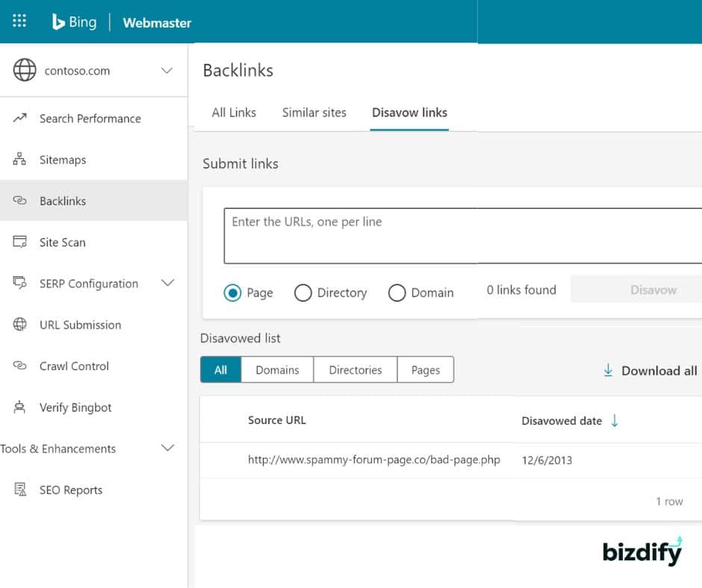Click the Site Scan sidebar icon
Viewport: 702px width, 588px height.
click(x=20, y=242)
